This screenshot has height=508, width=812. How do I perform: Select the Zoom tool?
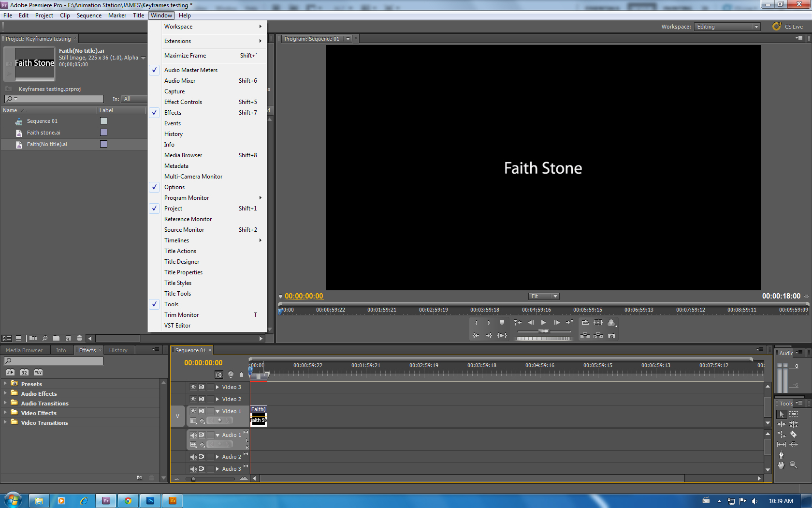(794, 465)
